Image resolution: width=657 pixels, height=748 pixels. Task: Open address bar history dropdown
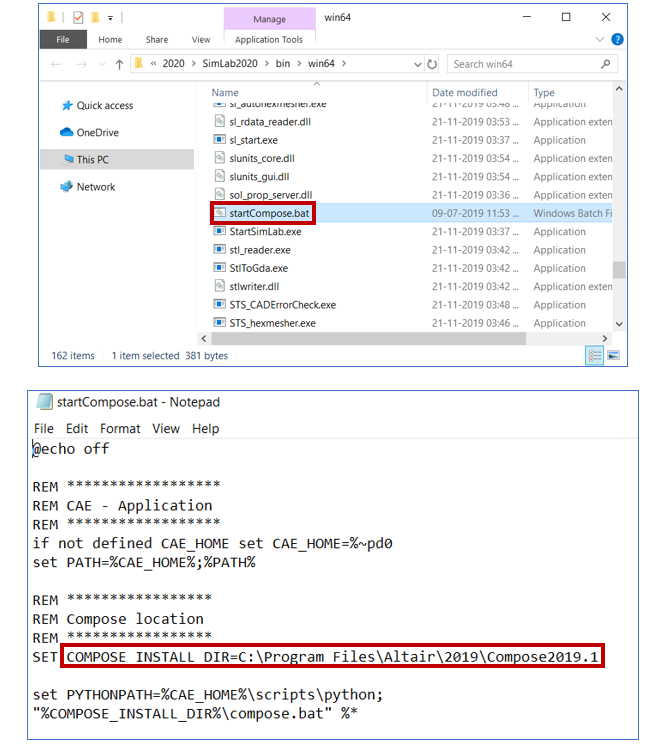point(417,64)
